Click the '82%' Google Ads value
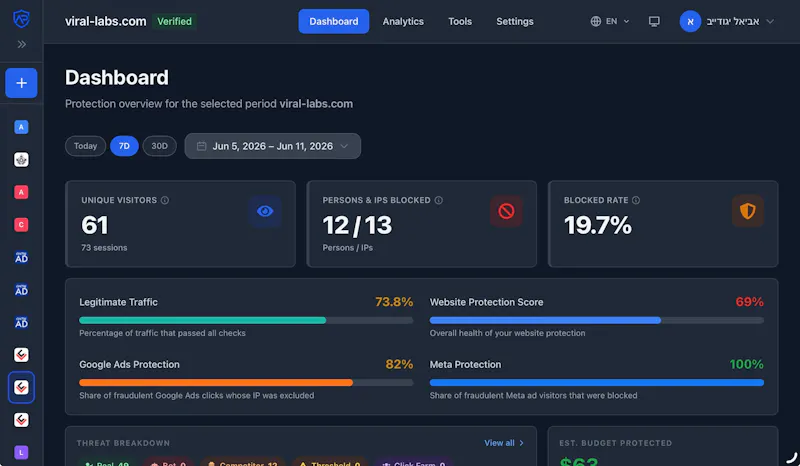 point(399,364)
